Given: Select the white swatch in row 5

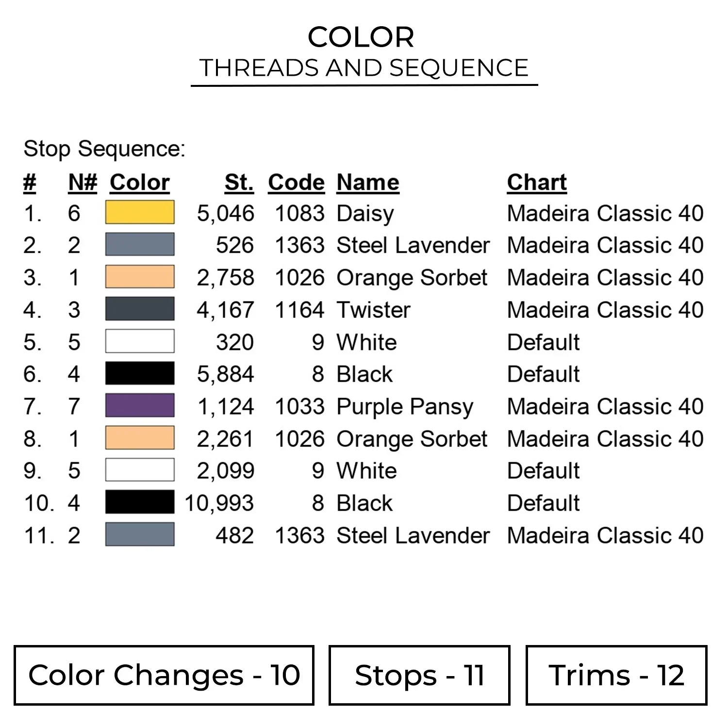Looking at the screenshot, I should pyautogui.click(x=140, y=341).
